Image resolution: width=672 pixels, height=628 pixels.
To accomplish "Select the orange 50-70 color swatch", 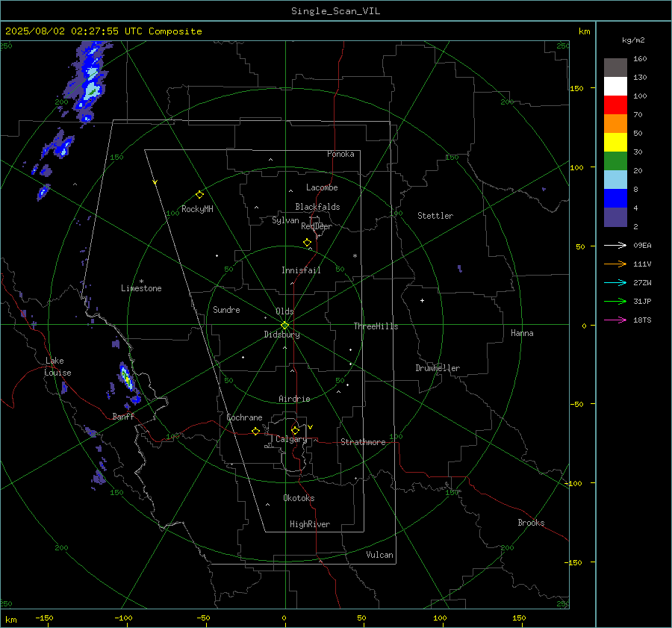I will point(615,123).
